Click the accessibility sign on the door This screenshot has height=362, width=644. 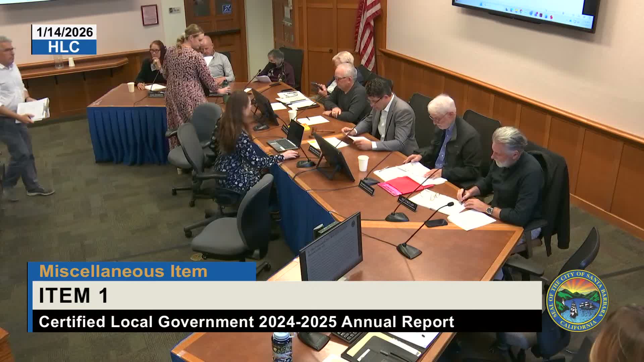click(x=227, y=9)
